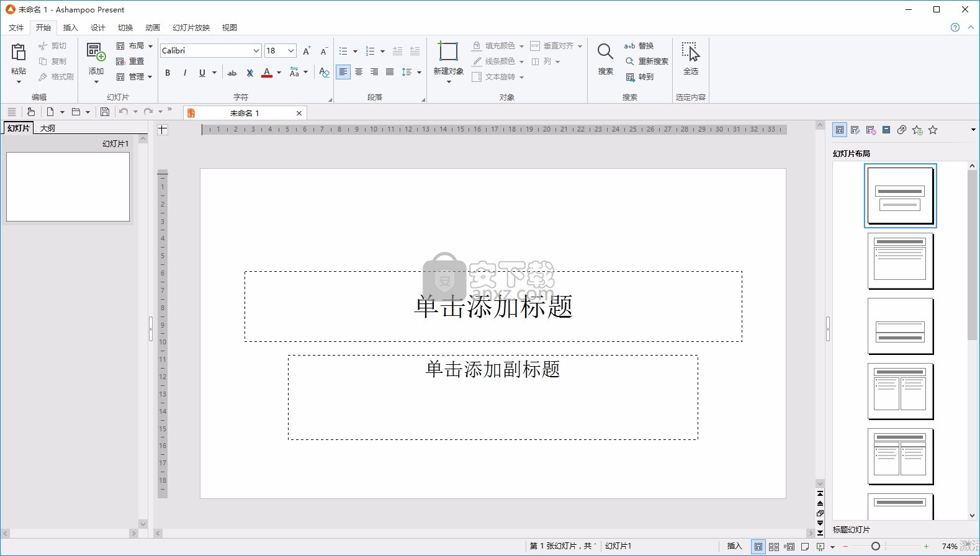
Task: Click the 单击添加标题 title placeholder
Action: pyautogui.click(x=493, y=307)
